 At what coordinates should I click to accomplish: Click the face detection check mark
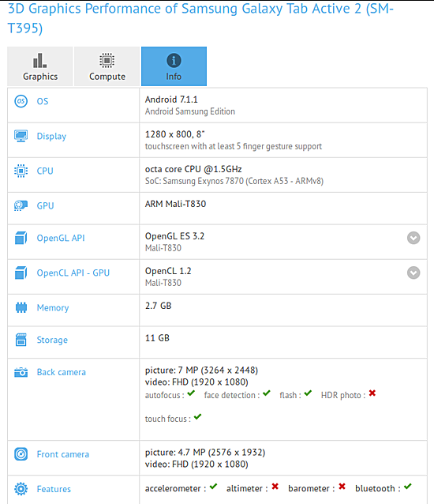[x=267, y=393]
